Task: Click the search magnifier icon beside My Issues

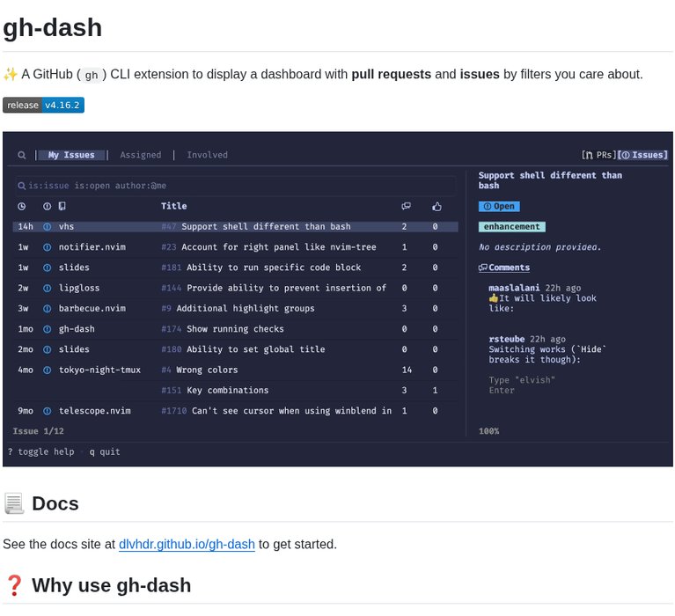Action: [x=22, y=155]
